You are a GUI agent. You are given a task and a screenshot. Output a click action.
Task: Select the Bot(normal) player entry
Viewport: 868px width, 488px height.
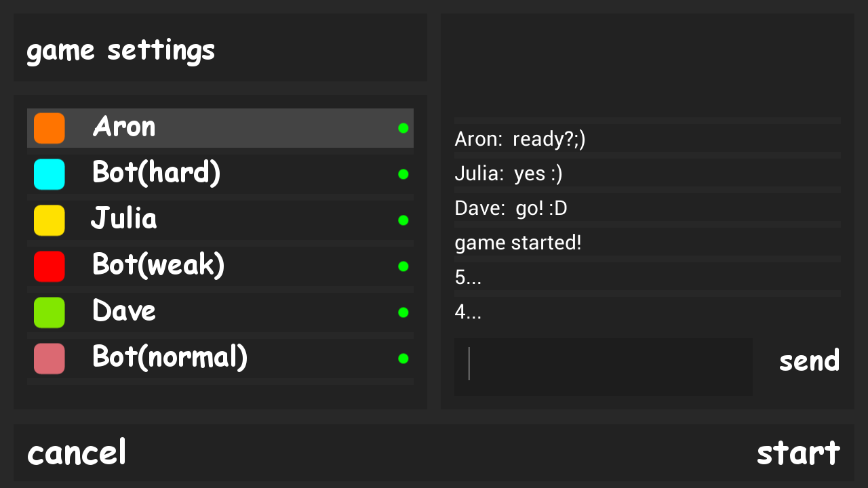(x=170, y=357)
